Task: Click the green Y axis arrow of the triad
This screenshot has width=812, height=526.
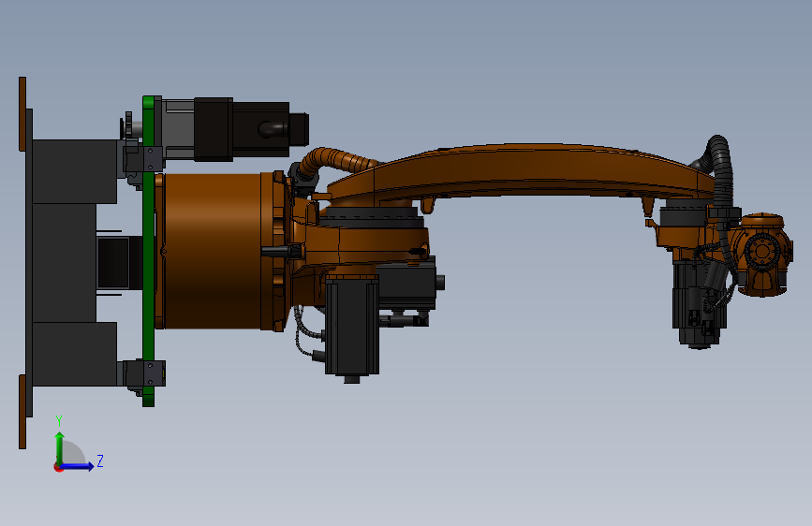Action: coord(60,448)
